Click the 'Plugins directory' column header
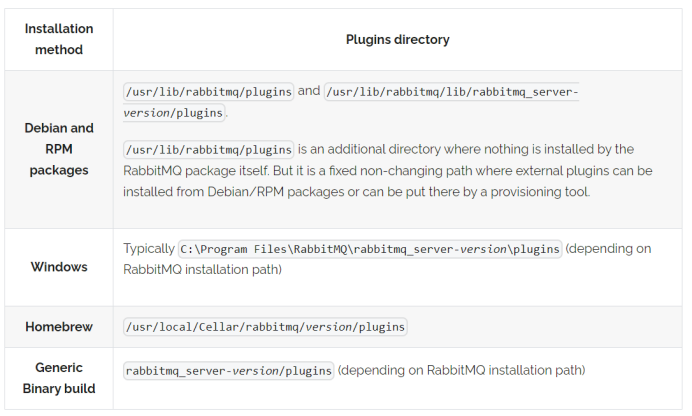692x416 pixels. 397,40
